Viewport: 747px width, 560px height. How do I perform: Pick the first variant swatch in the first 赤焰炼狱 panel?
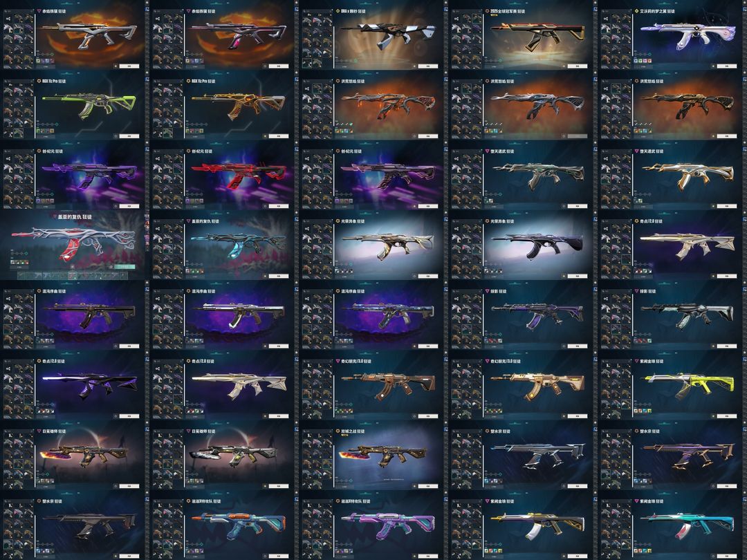38,61
